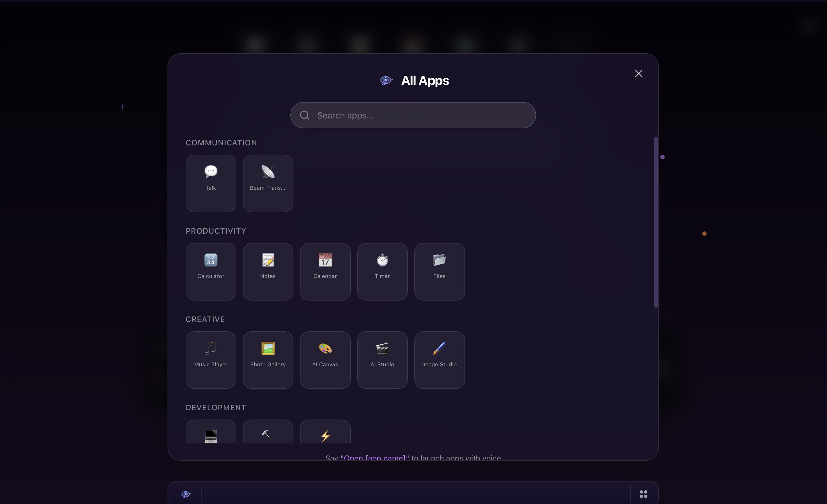Open the Files app
This screenshot has height=504, width=827.
click(x=439, y=271)
